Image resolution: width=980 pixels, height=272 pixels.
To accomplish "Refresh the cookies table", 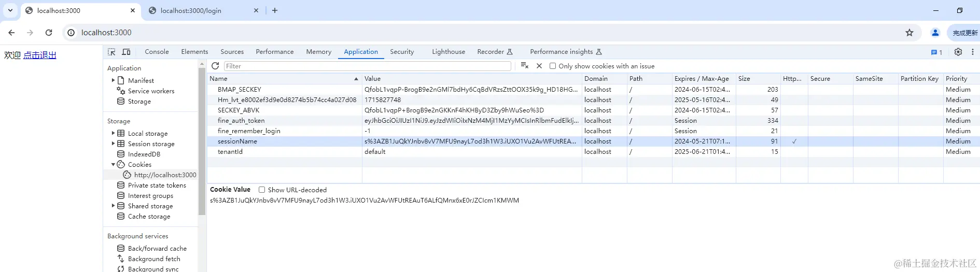I will coord(215,66).
